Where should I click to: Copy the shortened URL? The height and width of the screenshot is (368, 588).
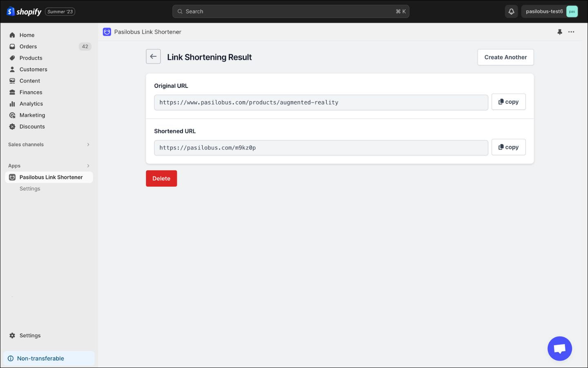508,147
